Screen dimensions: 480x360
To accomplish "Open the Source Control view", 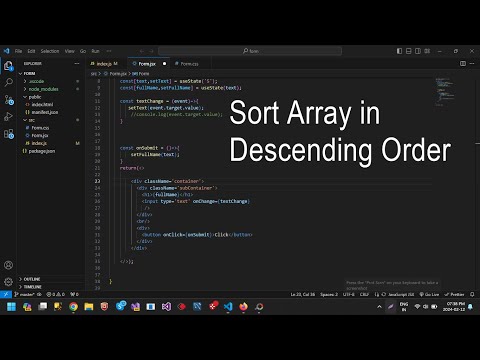I will click(x=8, y=100).
